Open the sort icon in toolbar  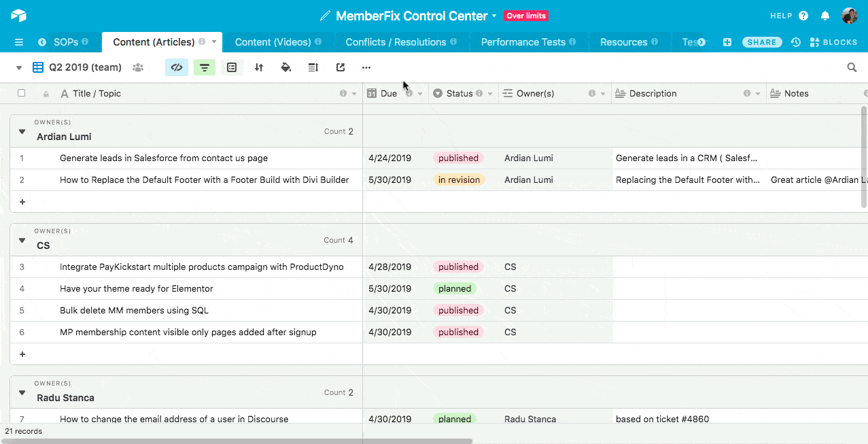click(259, 67)
